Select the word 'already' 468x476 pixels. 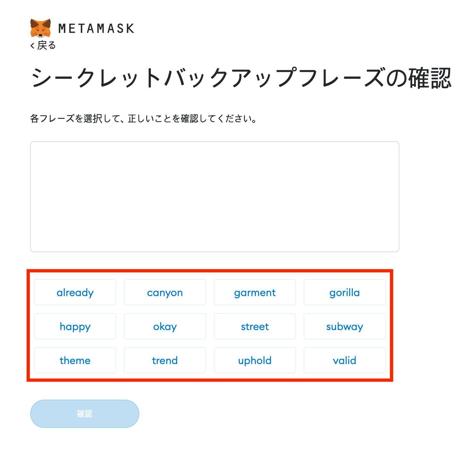(x=75, y=292)
